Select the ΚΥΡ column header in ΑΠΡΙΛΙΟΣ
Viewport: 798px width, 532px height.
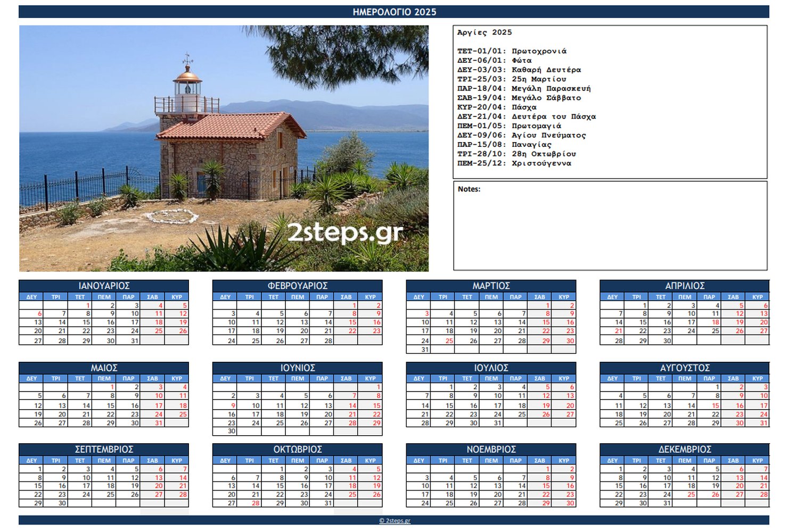758,297
